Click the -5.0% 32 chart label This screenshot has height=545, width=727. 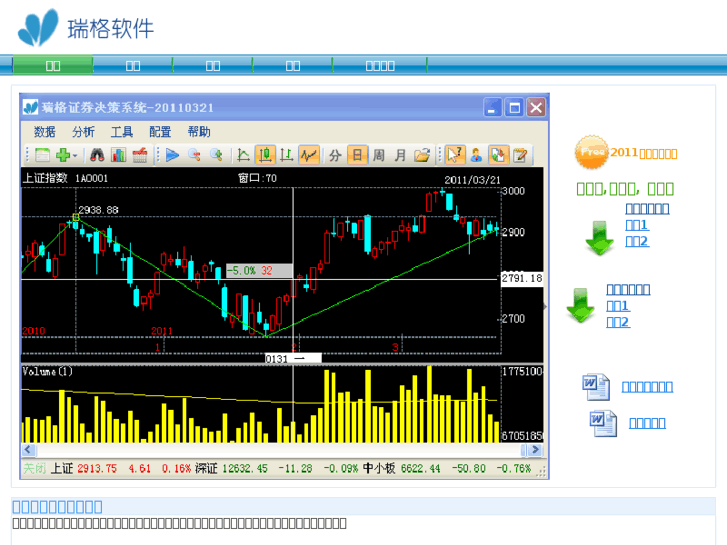coord(259,270)
